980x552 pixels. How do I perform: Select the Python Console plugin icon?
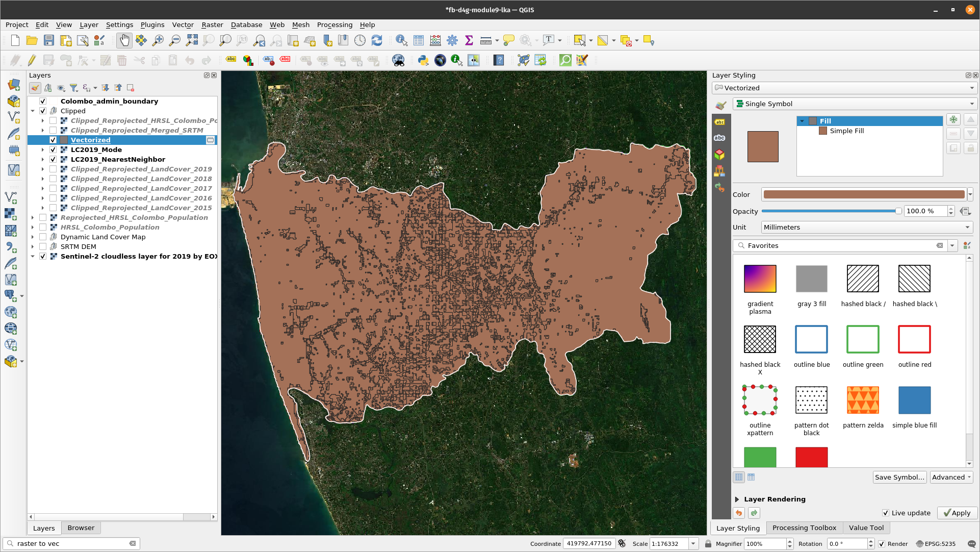click(x=422, y=61)
